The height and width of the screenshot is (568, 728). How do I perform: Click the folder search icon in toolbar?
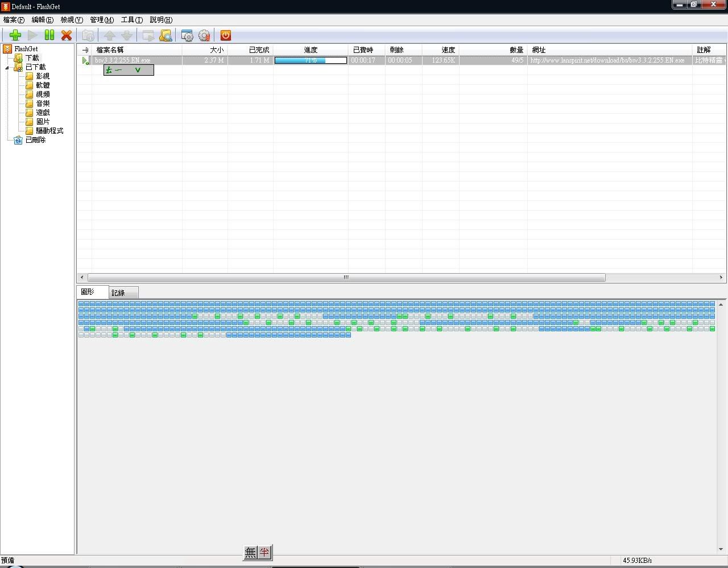pyautogui.click(x=166, y=35)
